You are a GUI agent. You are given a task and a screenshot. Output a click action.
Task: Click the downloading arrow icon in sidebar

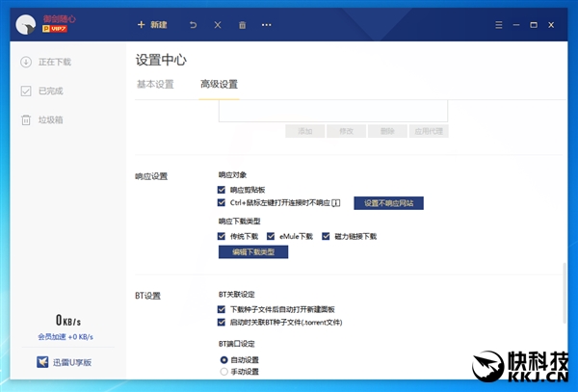26,62
